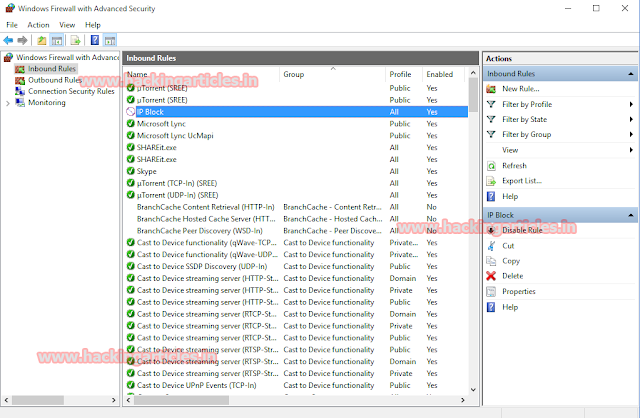
Task: Click the Disable Rule action
Action: tap(522, 230)
